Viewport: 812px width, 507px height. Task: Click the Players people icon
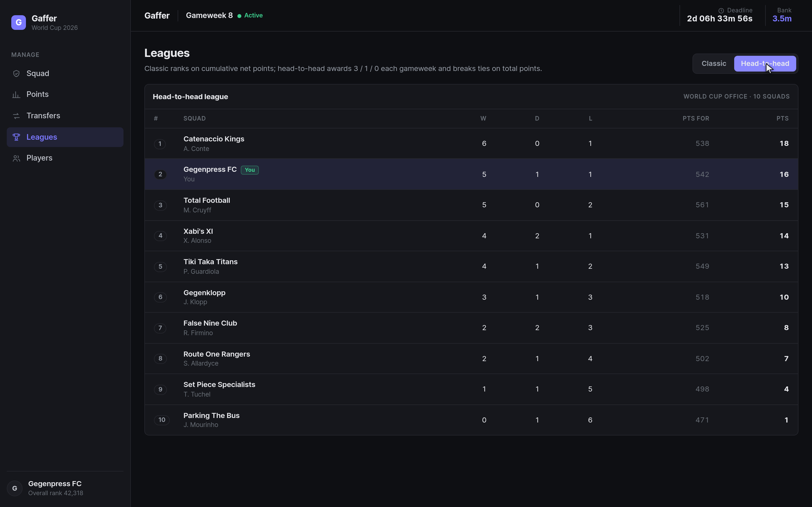click(16, 158)
